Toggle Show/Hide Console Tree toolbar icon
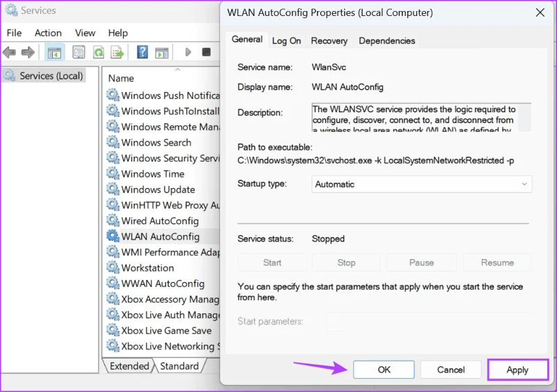The image size is (557, 392). click(54, 53)
